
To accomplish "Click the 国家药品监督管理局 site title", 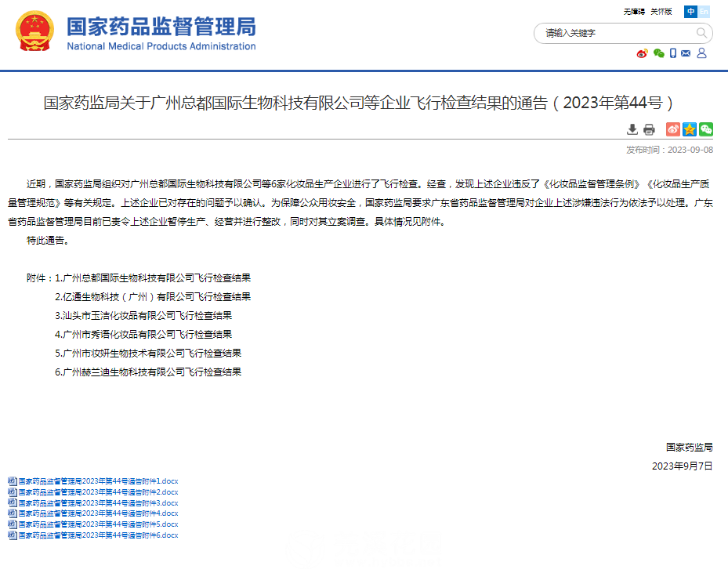I will pyautogui.click(x=161, y=27).
